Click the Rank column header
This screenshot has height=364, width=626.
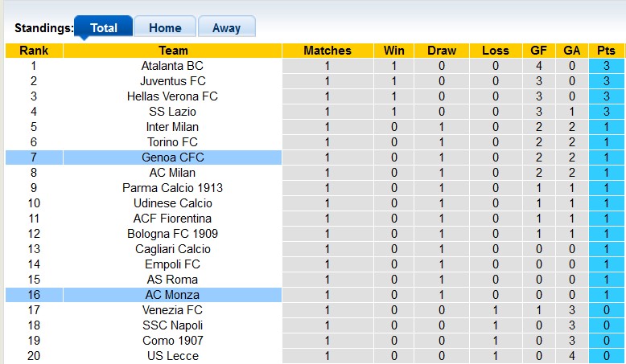[x=34, y=51]
